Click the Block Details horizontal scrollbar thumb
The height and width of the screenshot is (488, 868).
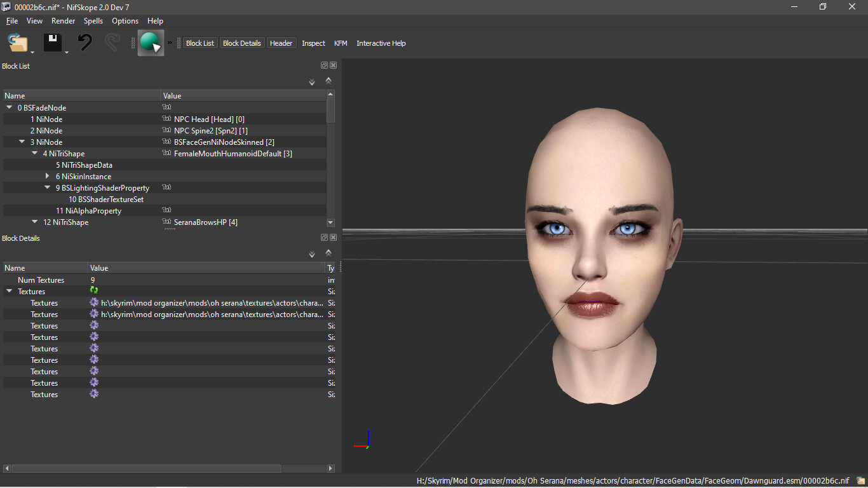[x=147, y=468]
